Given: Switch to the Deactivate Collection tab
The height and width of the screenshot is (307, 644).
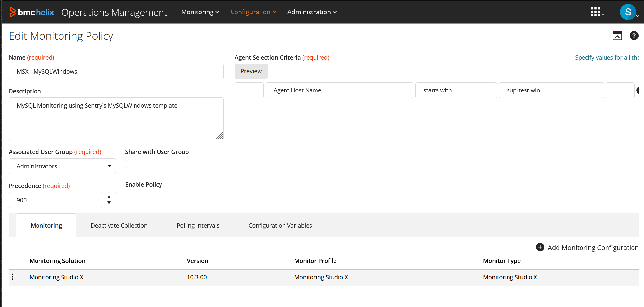Looking at the screenshot, I should pos(119,225).
